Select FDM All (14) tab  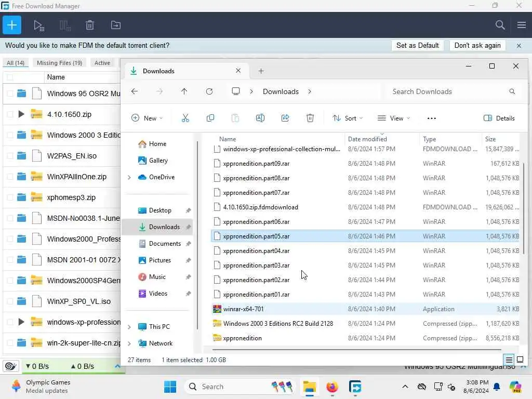16,63
